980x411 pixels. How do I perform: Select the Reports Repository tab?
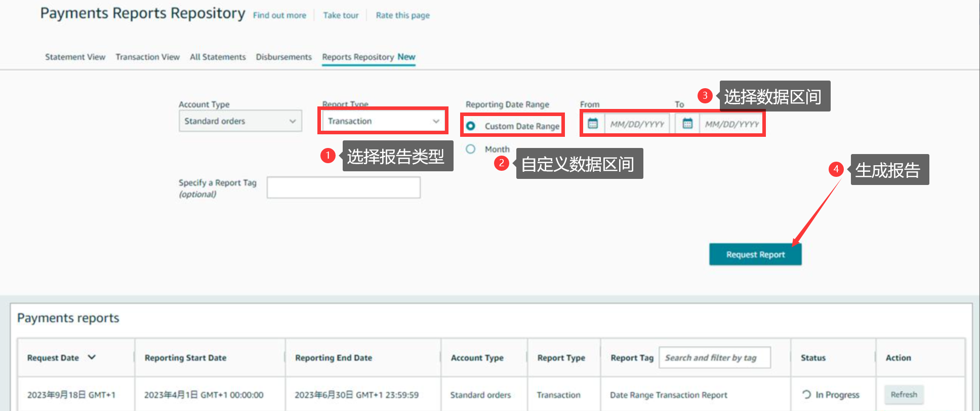(x=369, y=57)
